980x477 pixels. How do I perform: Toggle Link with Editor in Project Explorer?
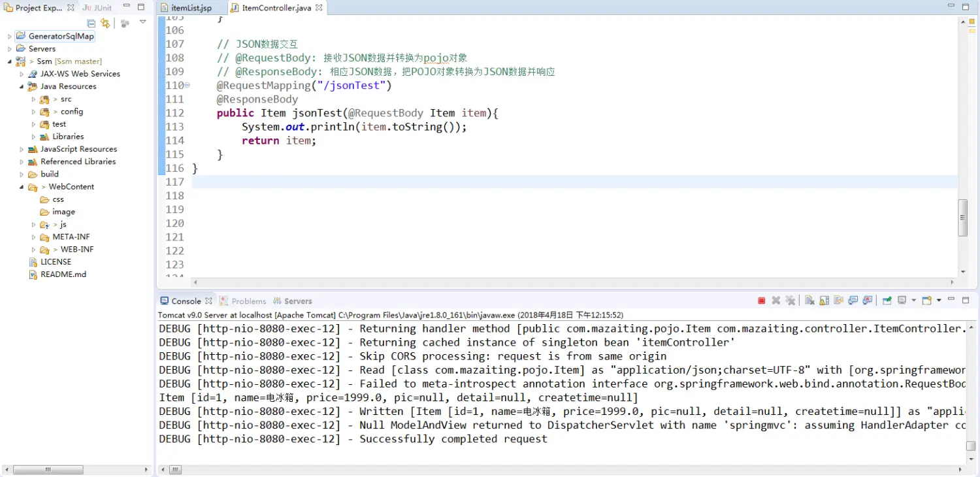pyautogui.click(x=105, y=24)
